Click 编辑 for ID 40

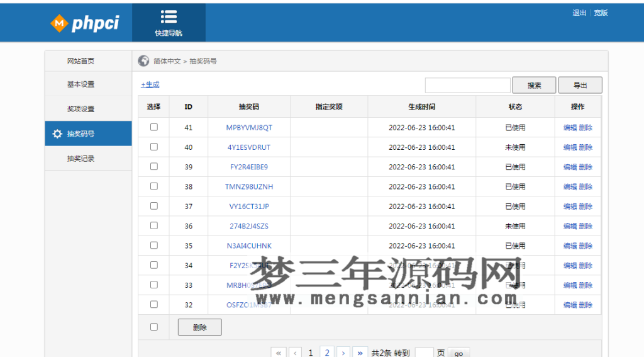[570, 147]
